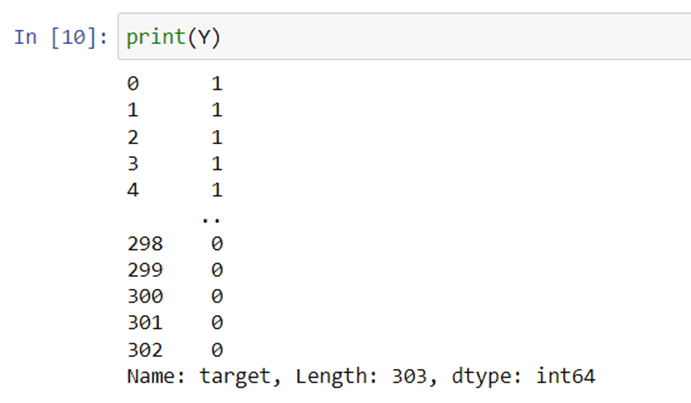The height and width of the screenshot is (403, 691).
Task: Click inside the print(Y) code cell
Action: point(404,37)
